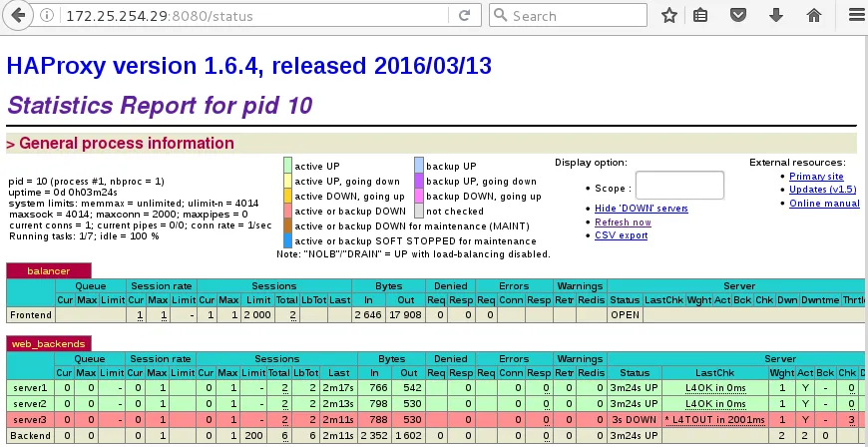
Task: Click the 'backup DOWN, going up' pink swatch
Action: click(x=419, y=196)
